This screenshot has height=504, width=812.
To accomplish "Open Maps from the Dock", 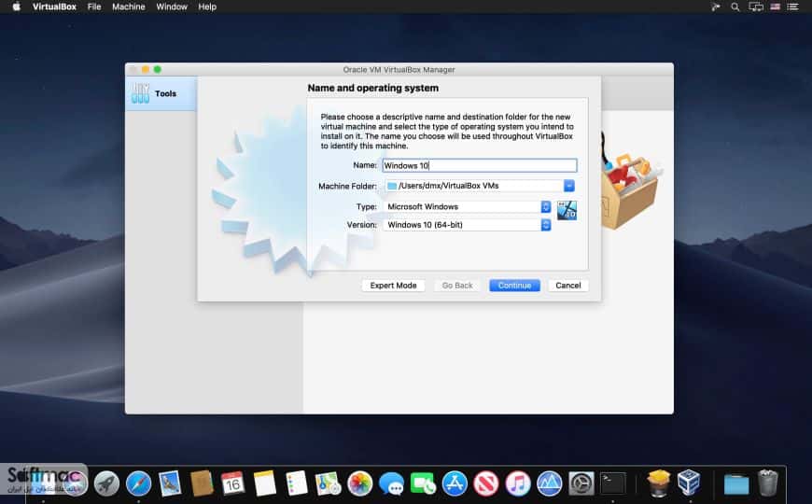I will [328, 483].
